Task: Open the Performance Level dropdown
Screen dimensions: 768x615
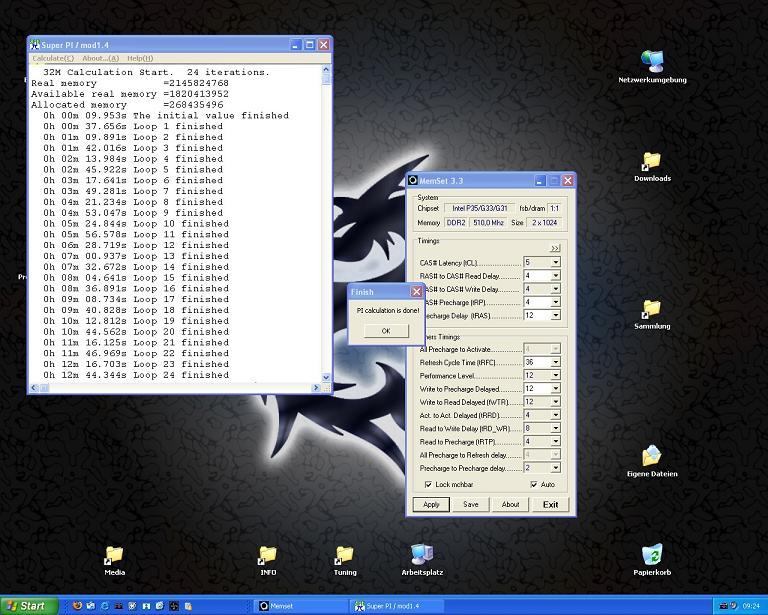Action: coord(555,376)
